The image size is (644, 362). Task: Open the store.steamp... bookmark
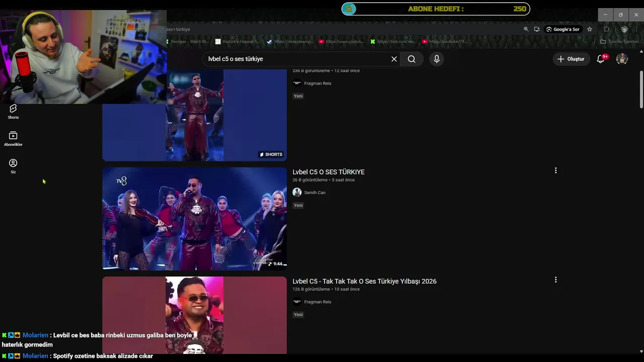pos(290,42)
